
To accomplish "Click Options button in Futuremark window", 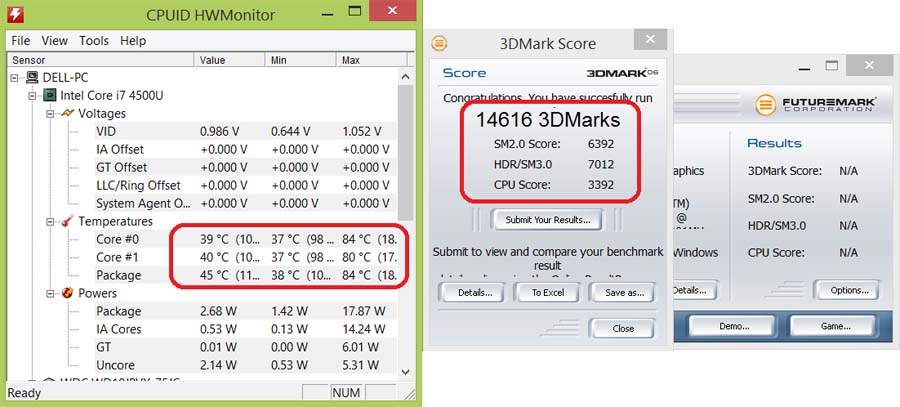I will pyautogui.click(x=849, y=290).
